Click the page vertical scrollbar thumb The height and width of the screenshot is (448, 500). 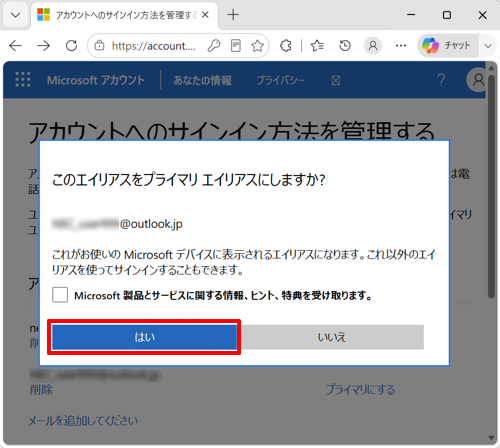click(491, 187)
